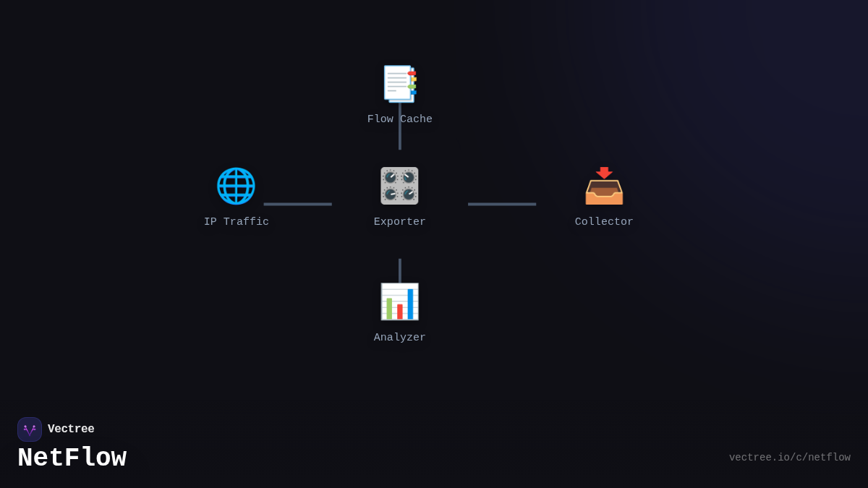Click the Collector label text
The image size is (868, 488).
point(604,221)
